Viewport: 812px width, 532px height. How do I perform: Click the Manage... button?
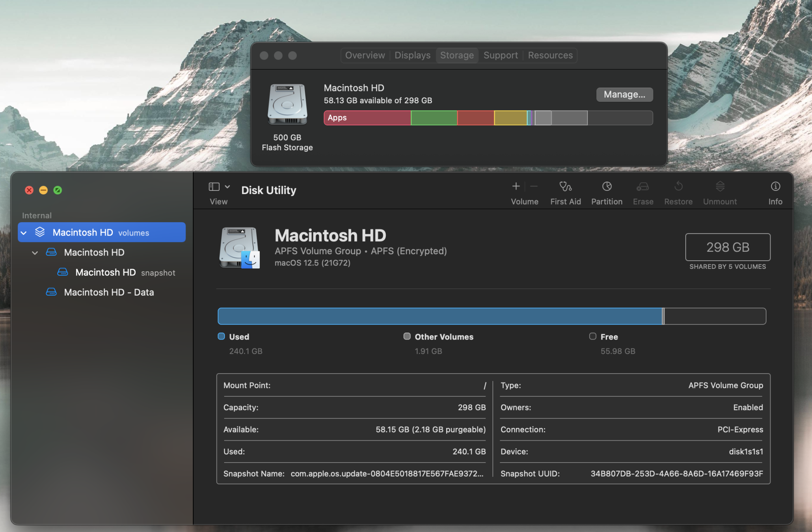pyautogui.click(x=624, y=94)
